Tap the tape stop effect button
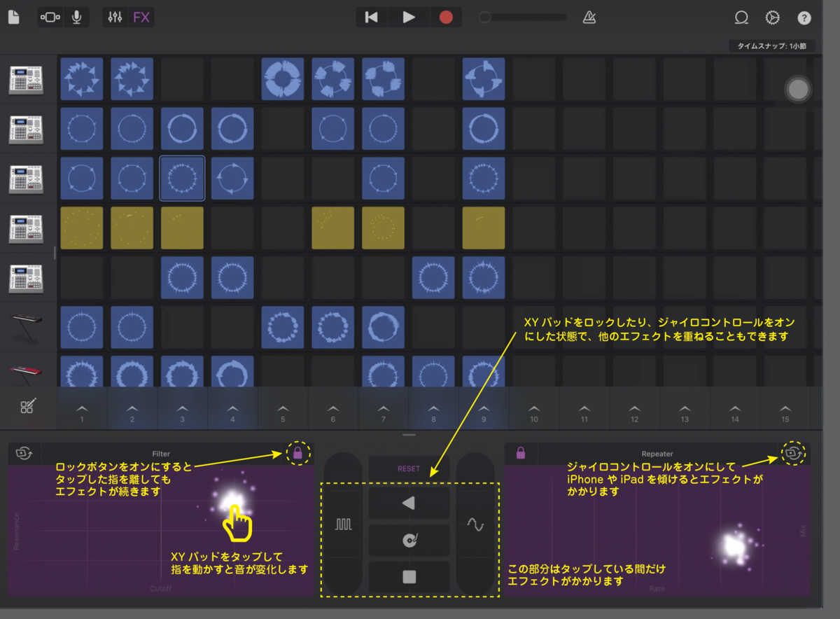840x619 pixels. pyautogui.click(x=409, y=577)
